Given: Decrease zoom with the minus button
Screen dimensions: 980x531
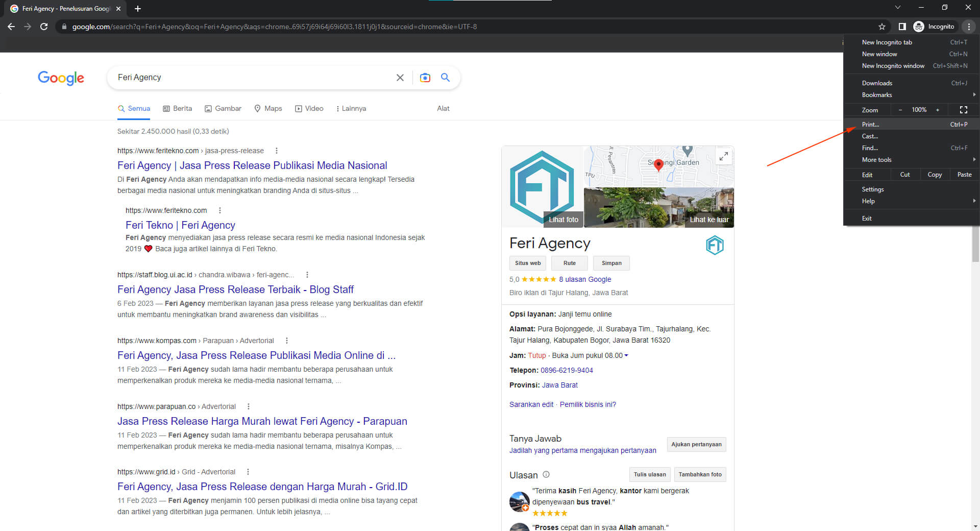Looking at the screenshot, I should tap(900, 110).
